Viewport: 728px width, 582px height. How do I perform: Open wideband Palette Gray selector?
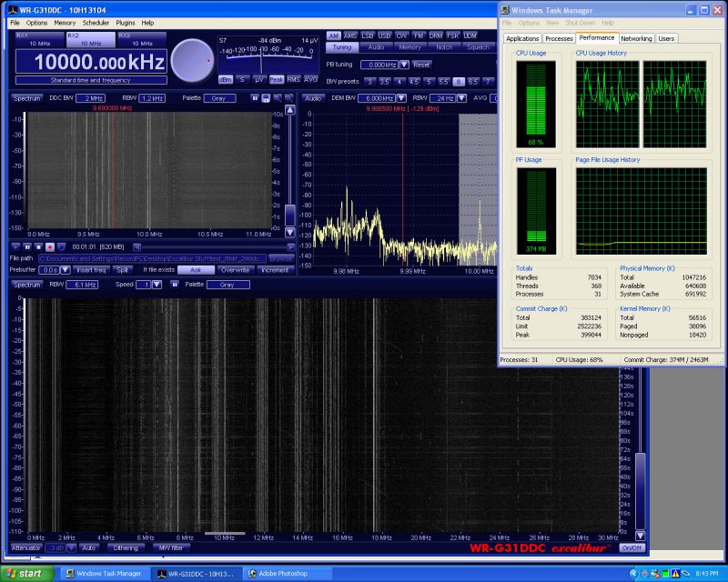(228, 285)
